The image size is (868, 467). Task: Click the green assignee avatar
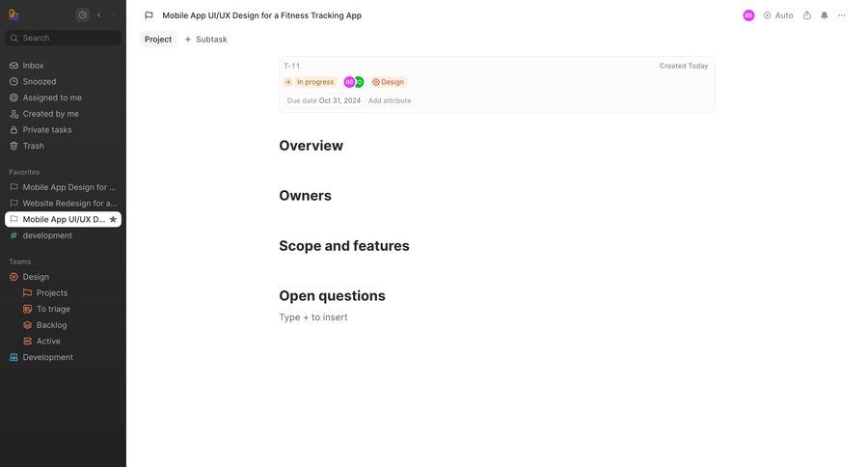click(360, 82)
